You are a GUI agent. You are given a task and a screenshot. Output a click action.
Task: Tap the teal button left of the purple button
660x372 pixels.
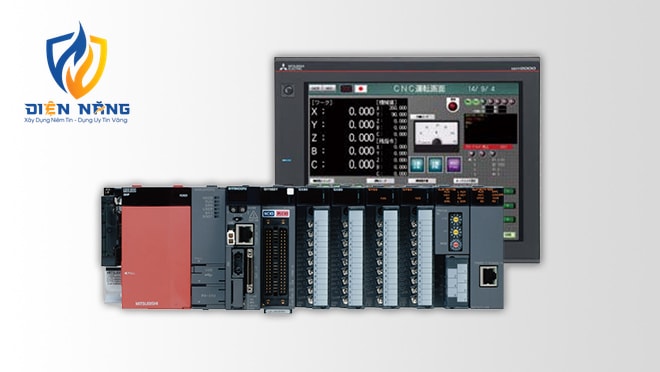pos(435,165)
